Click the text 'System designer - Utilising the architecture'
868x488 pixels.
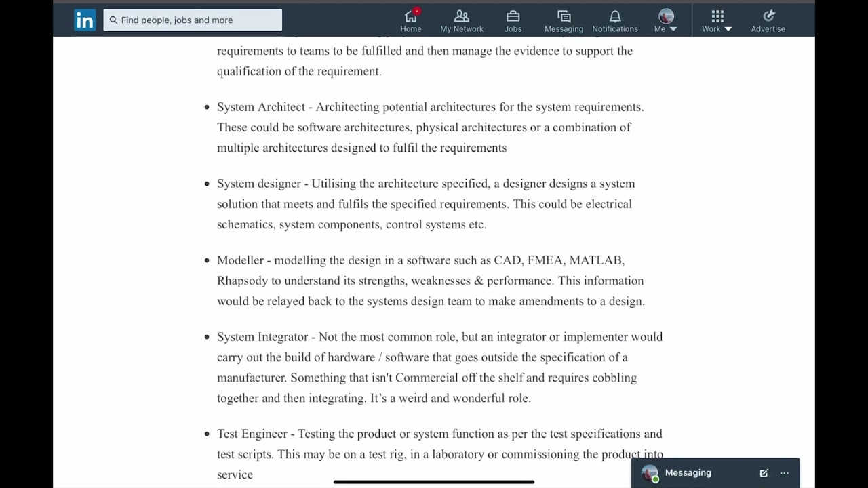(x=328, y=184)
